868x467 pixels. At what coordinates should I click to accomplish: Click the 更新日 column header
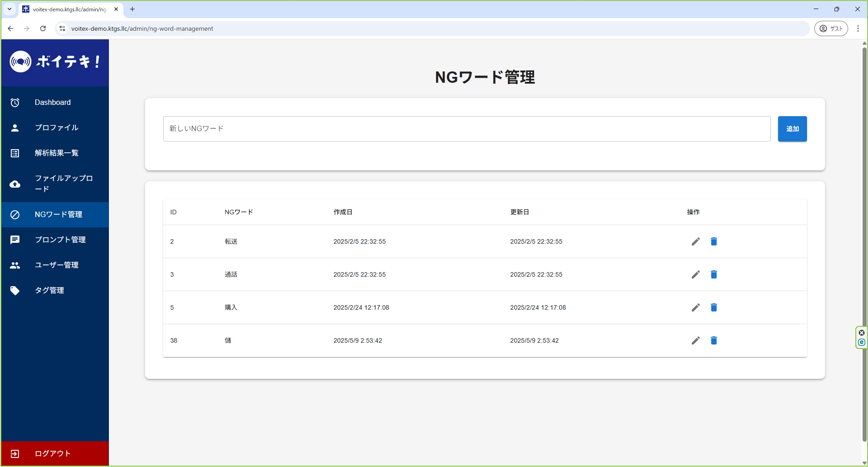(520, 212)
